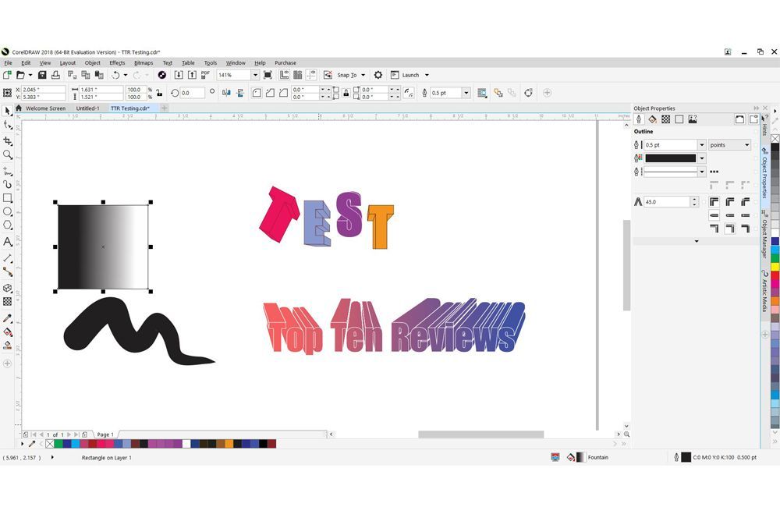Click the Publish to PDF icon

pos(204,74)
